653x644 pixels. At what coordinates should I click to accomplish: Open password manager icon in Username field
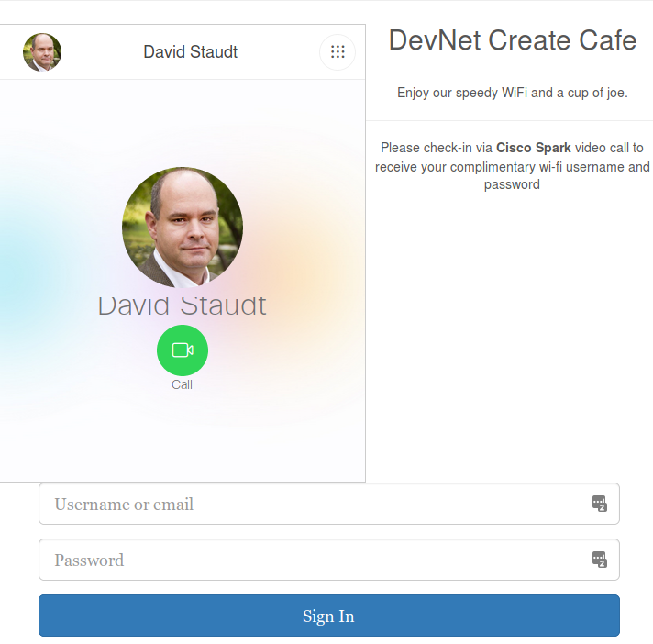[600, 504]
